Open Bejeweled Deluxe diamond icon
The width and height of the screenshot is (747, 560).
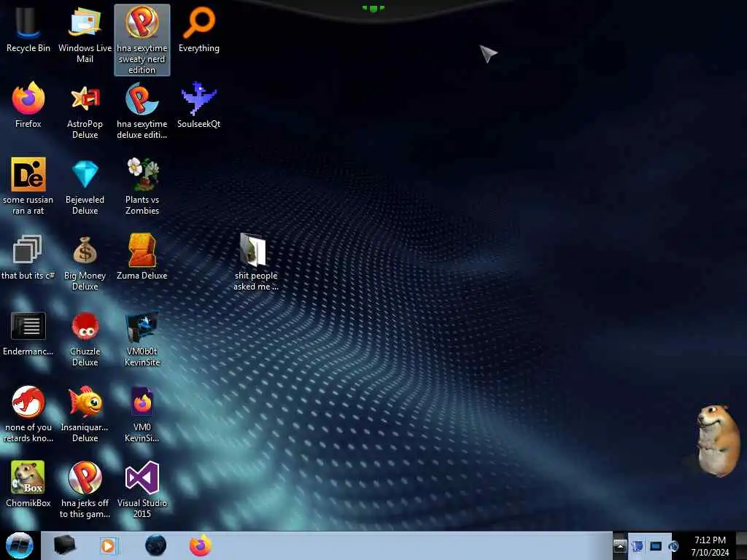(85, 186)
